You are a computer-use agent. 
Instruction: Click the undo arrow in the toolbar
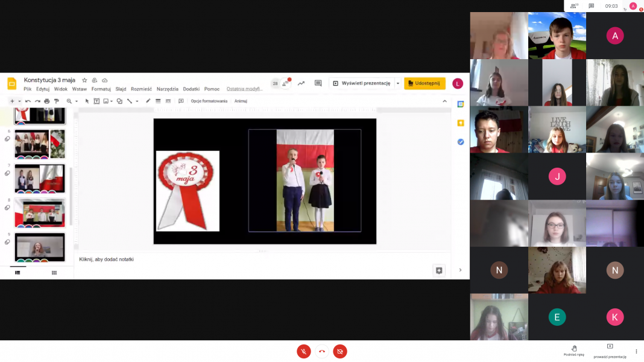click(x=28, y=101)
